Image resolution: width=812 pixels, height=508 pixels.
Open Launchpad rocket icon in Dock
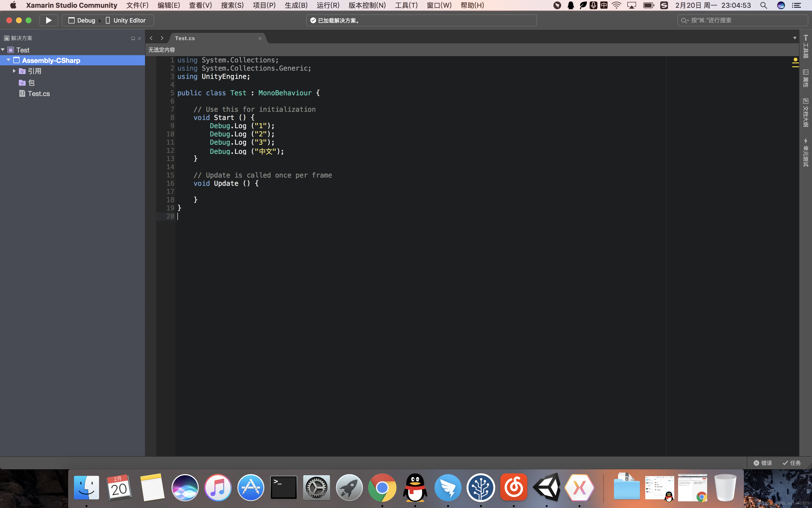click(x=349, y=487)
